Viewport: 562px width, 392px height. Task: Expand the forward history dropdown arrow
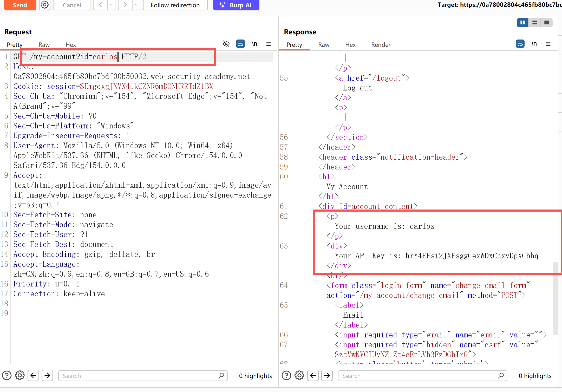click(136, 5)
